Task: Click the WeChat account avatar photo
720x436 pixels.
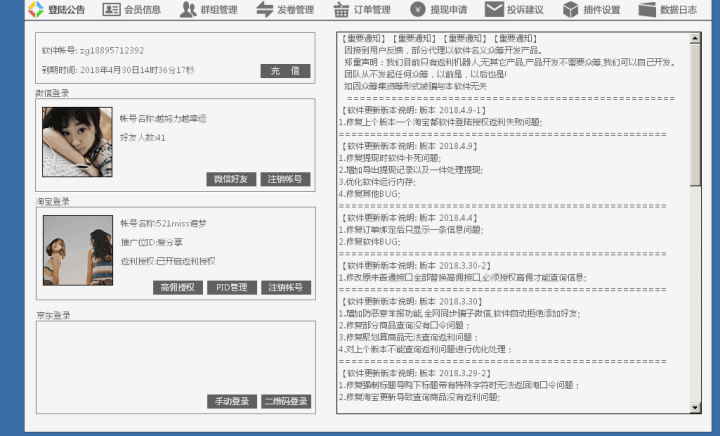Action: [77, 142]
